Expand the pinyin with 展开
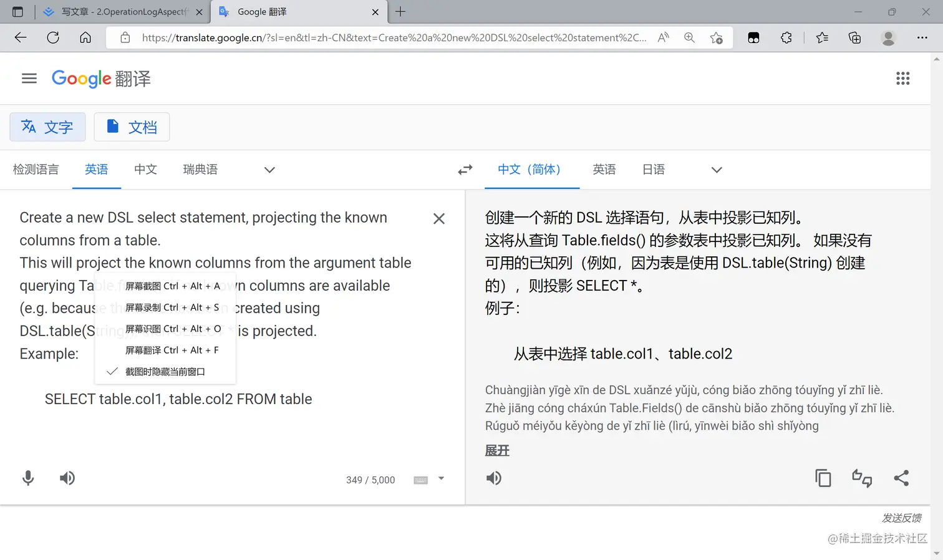Image resolution: width=943 pixels, height=560 pixels. tap(497, 451)
